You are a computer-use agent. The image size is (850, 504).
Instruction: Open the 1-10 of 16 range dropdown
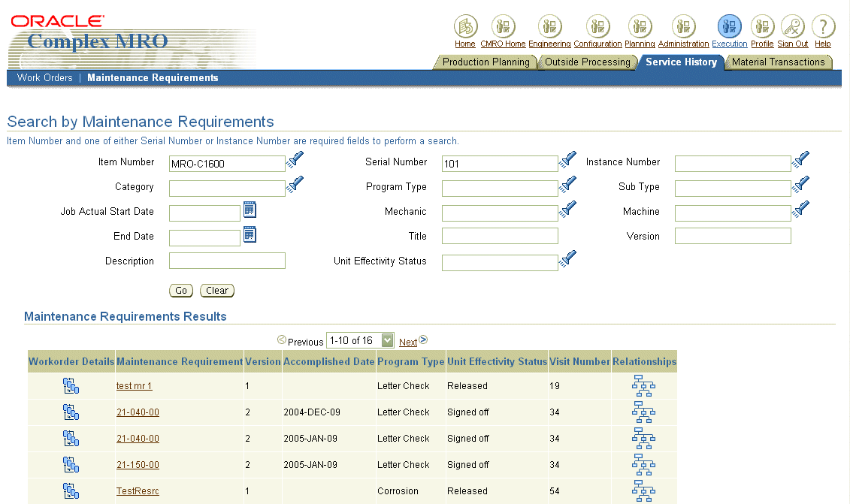pyautogui.click(x=360, y=340)
